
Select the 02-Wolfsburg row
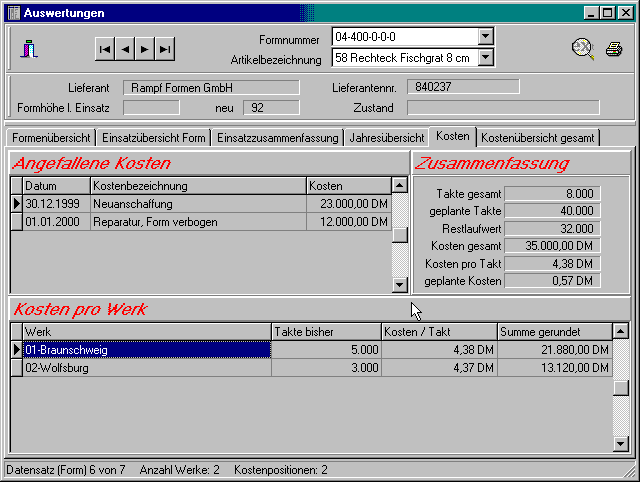pyautogui.click(x=146, y=368)
